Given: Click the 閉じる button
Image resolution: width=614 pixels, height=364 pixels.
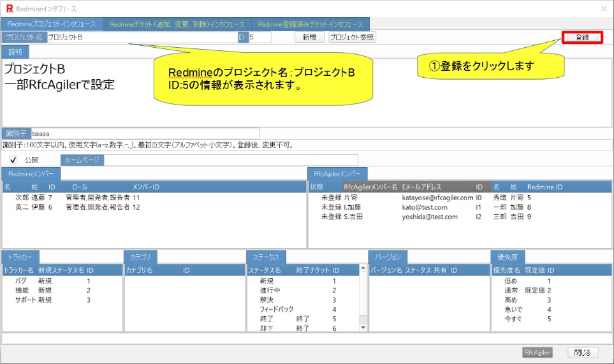Looking at the screenshot, I should point(582,353).
